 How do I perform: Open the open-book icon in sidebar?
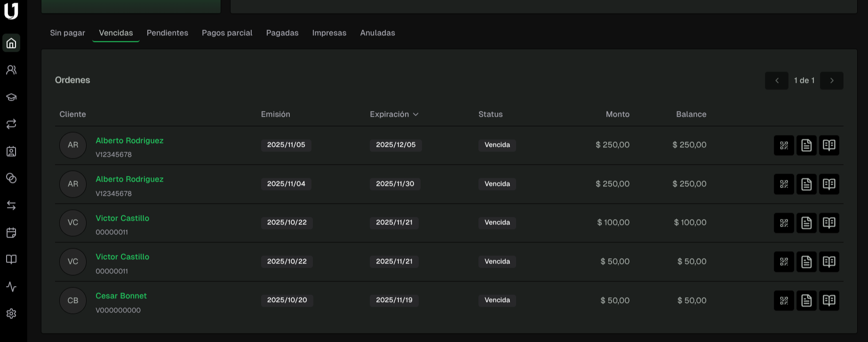pos(11,260)
